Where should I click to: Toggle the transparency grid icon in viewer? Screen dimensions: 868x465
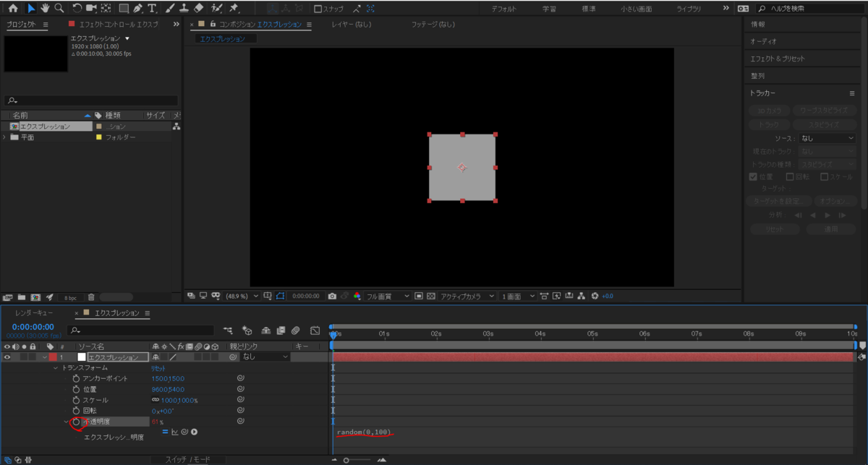[x=431, y=296]
